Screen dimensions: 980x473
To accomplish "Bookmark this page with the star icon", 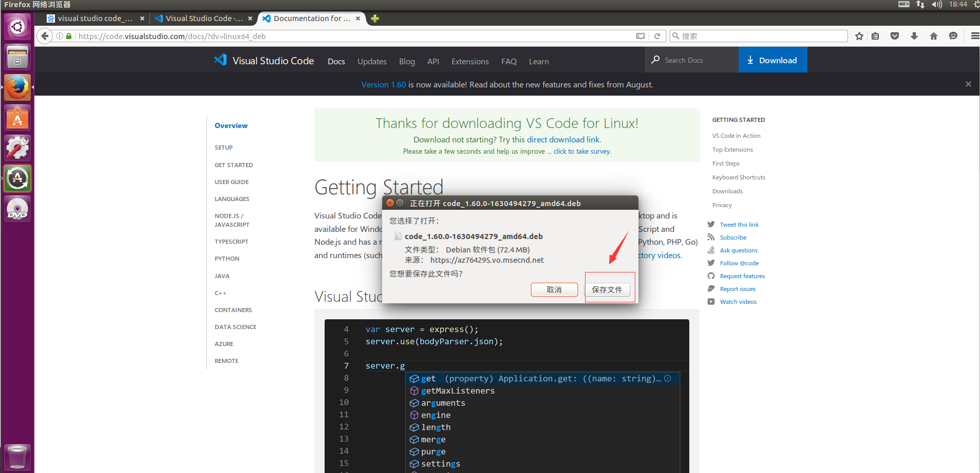I will point(859,36).
